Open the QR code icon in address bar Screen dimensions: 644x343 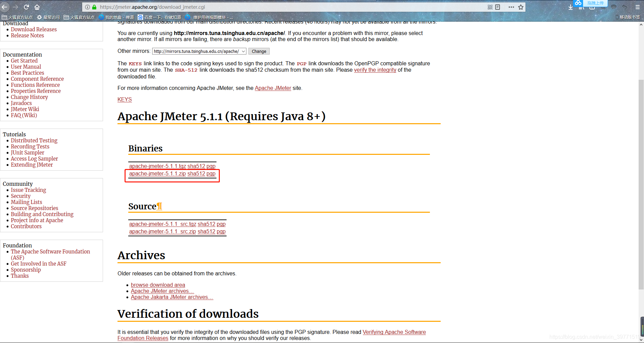490,7
